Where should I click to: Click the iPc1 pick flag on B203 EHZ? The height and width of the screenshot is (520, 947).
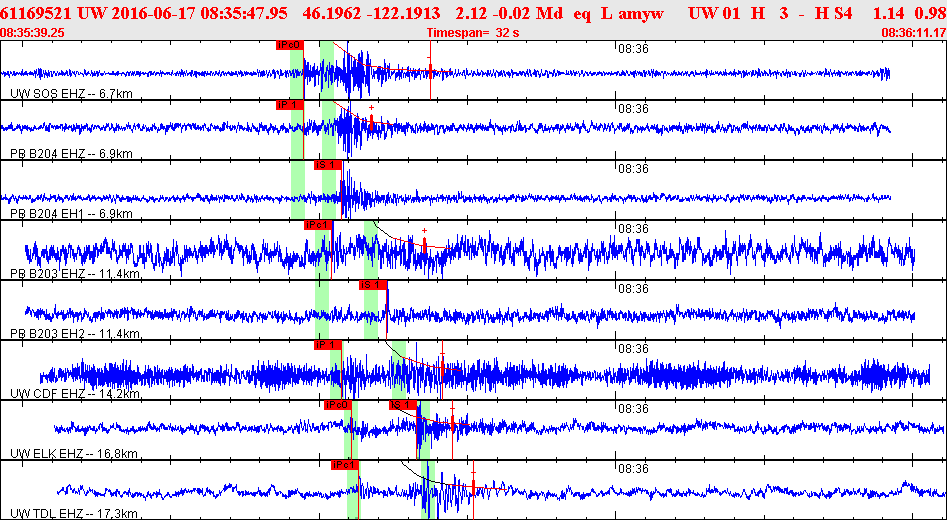click(318, 225)
